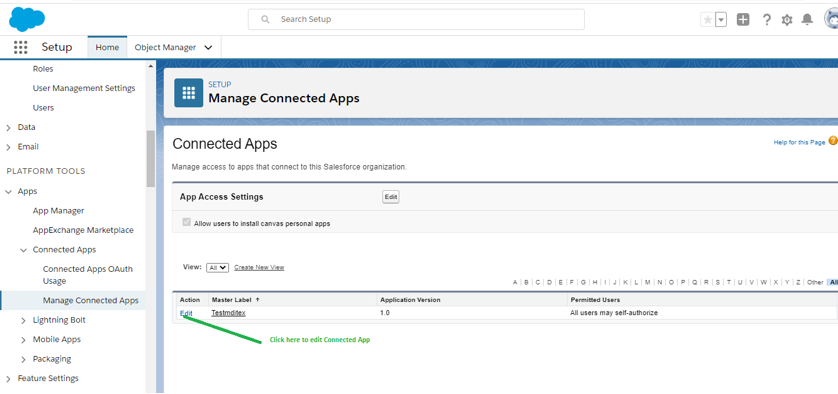This screenshot has width=838, height=394.
Task: Expand Lightning Bolt
Action: click(x=24, y=320)
